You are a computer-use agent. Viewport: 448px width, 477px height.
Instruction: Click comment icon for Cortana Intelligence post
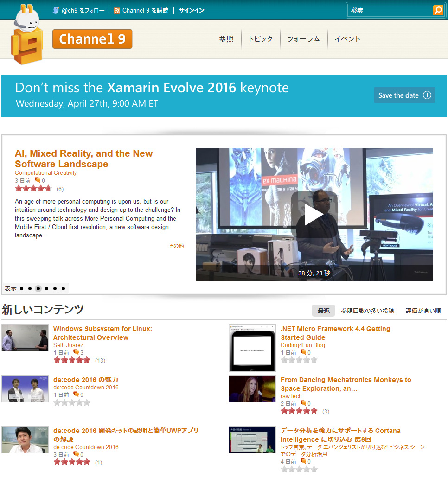(x=303, y=461)
